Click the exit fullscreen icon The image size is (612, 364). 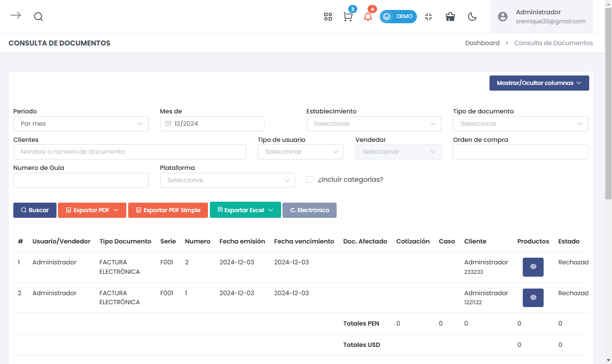point(429,17)
